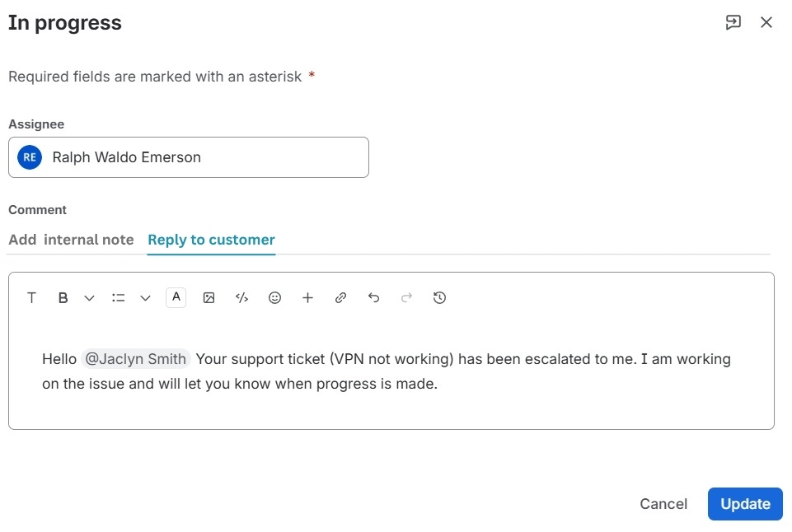Screen dimensions: 792x532
Task: Switch to Add internal note tab
Action: coord(71,240)
